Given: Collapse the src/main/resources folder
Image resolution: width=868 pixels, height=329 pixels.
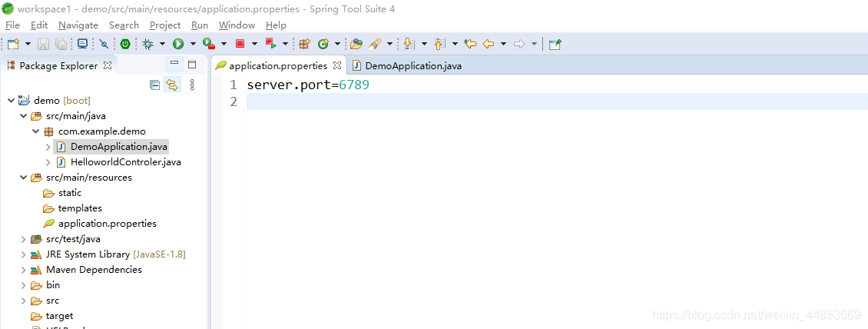Looking at the screenshot, I should [x=23, y=178].
